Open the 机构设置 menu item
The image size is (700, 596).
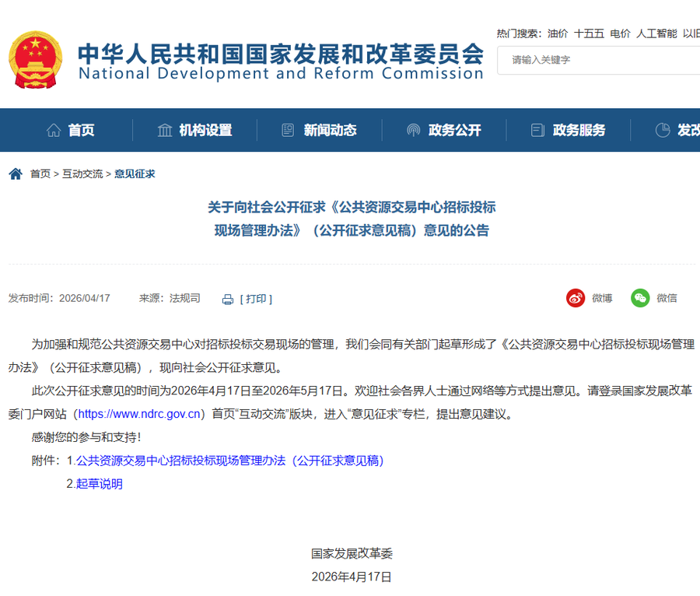(206, 131)
